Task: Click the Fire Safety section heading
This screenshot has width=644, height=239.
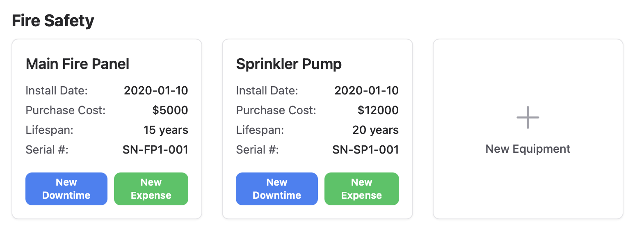Action: point(53,21)
